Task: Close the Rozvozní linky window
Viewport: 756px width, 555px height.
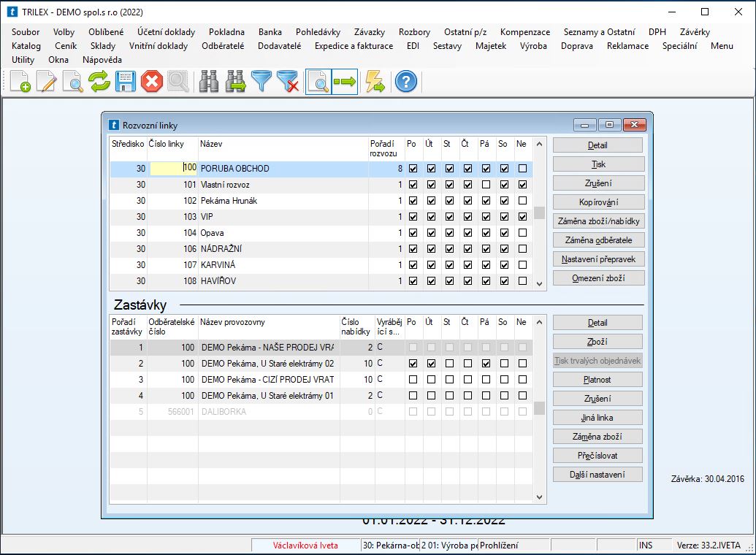Action: click(x=635, y=125)
